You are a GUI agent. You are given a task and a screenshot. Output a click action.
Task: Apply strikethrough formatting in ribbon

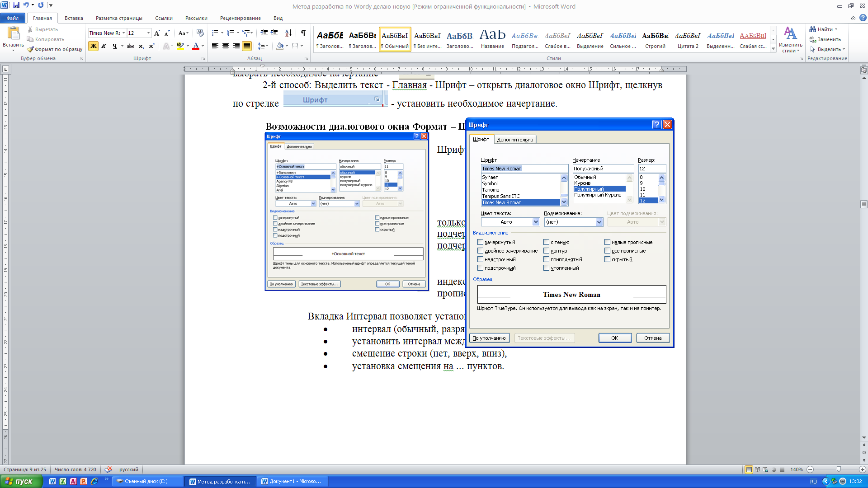(131, 46)
